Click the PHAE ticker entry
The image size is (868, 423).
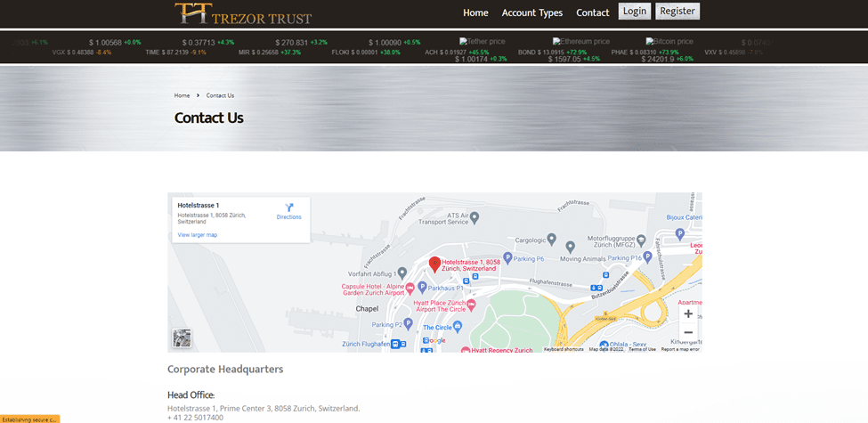pyautogui.click(x=645, y=53)
